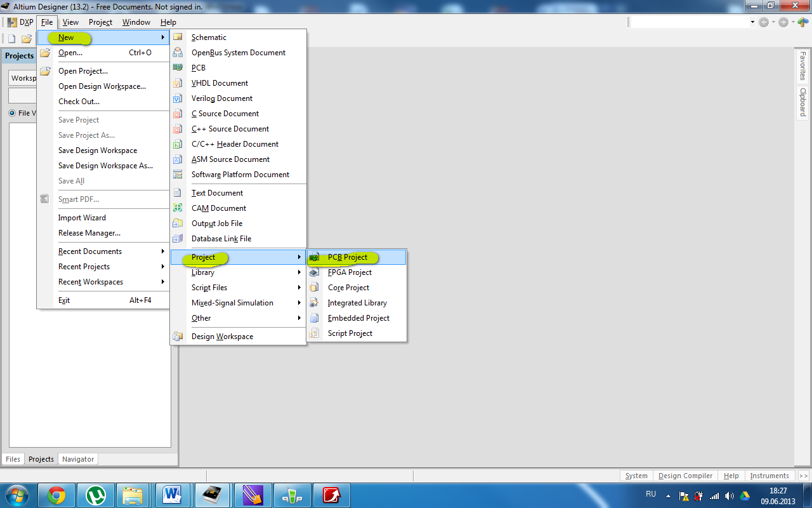Click the Integrated Library icon
Image resolution: width=812 pixels, height=508 pixels.
pos(314,303)
